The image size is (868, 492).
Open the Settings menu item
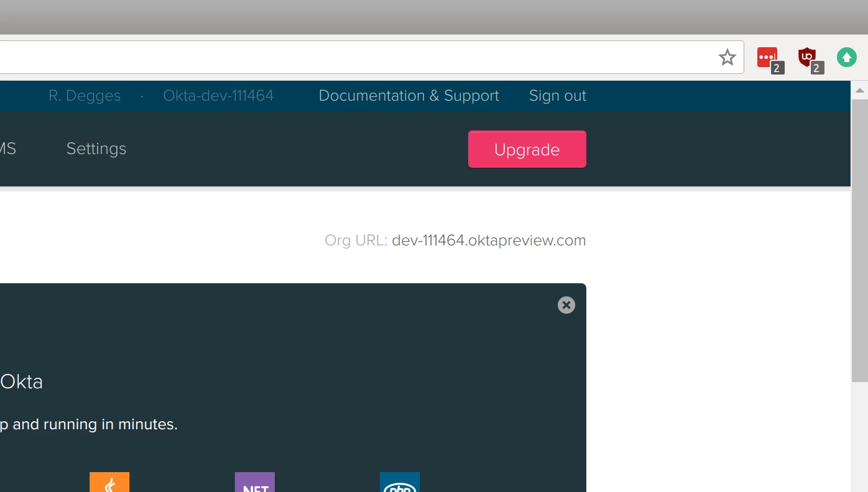tap(96, 148)
